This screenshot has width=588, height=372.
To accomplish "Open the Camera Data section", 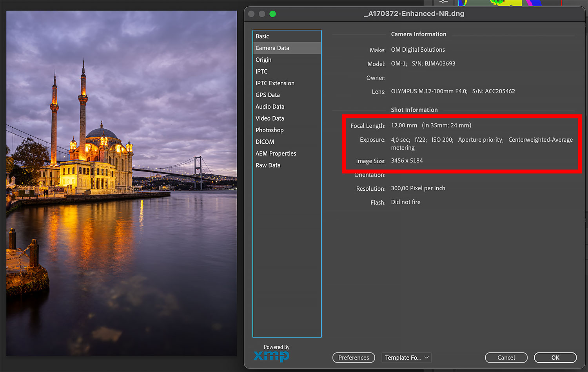I will click(272, 48).
